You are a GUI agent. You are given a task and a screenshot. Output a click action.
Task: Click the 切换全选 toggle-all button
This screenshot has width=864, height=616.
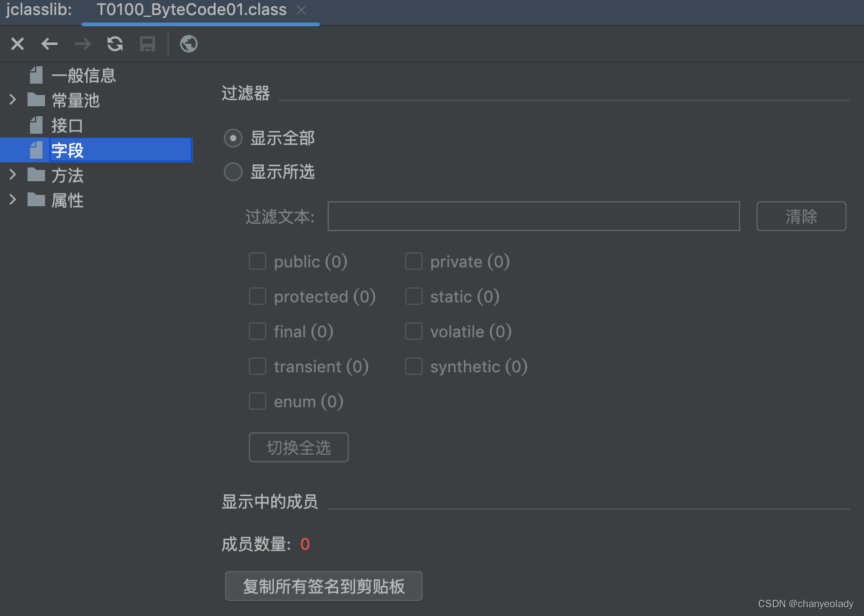pos(298,447)
